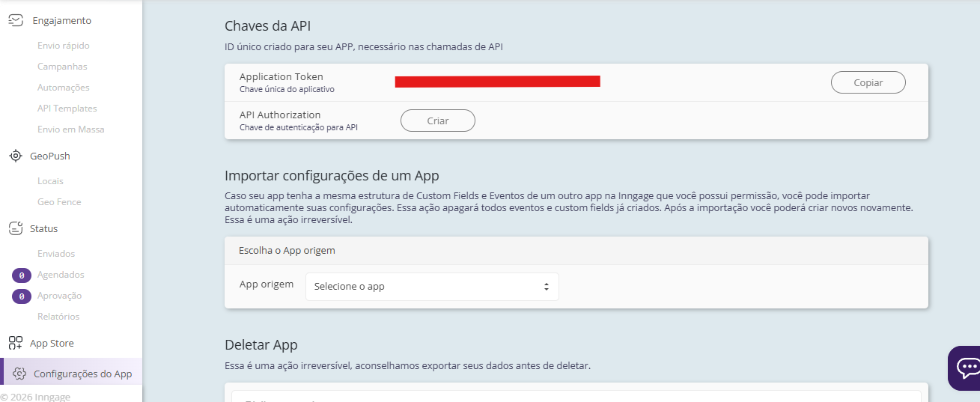Click the Status section icon
Image resolution: width=980 pixels, height=402 pixels.
[x=16, y=228]
